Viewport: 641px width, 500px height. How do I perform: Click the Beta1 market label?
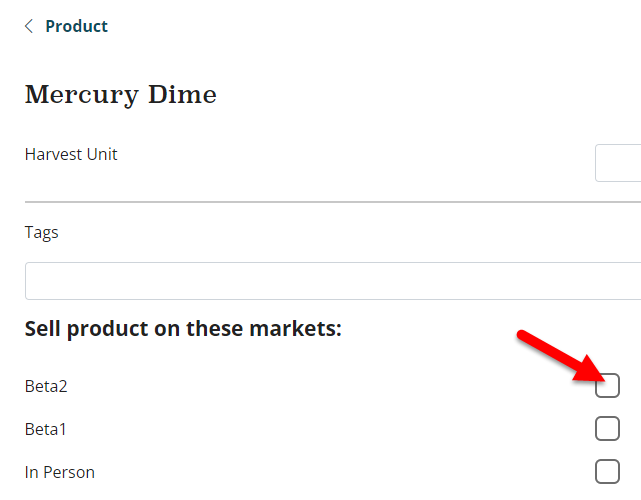pyautogui.click(x=46, y=430)
